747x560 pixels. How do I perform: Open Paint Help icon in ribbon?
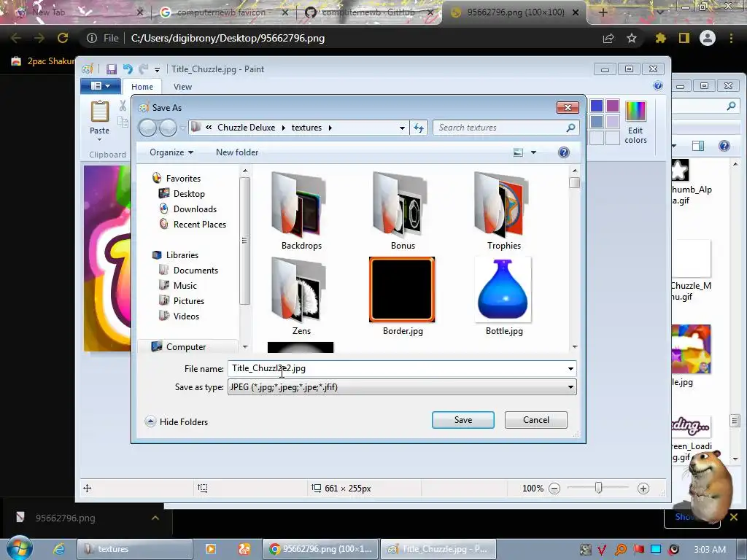tap(658, 86)
